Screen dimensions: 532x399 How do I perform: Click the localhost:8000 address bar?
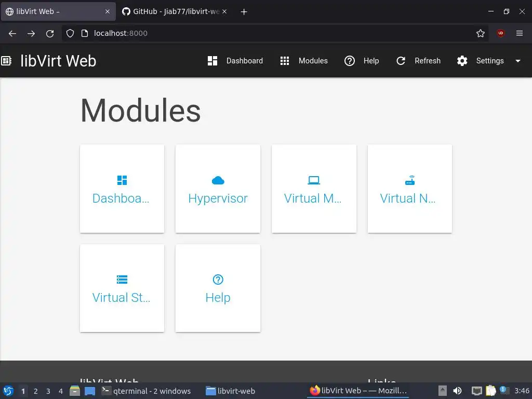275,33
